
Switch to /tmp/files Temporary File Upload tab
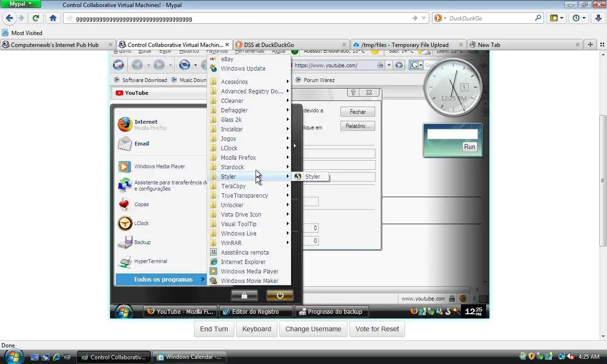point(408,45)
